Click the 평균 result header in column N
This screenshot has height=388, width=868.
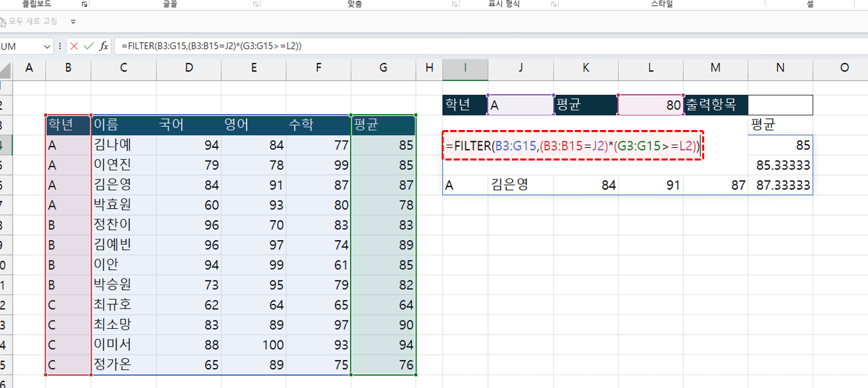point(780,125)
